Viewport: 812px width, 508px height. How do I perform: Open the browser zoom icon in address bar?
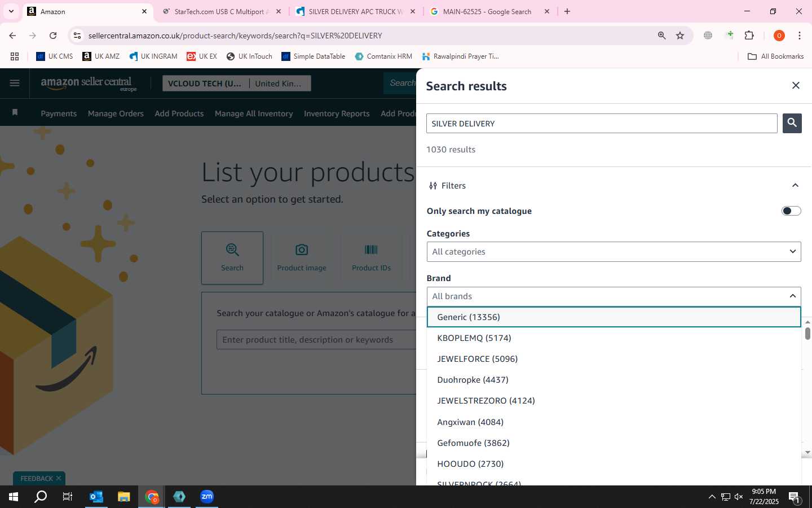pyautogui.click(x=661, y=36)
